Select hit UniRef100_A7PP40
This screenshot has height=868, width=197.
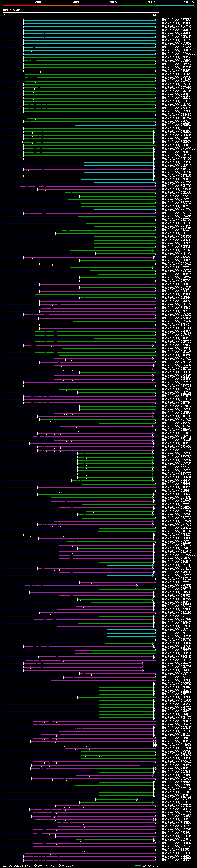pos(176,765)
